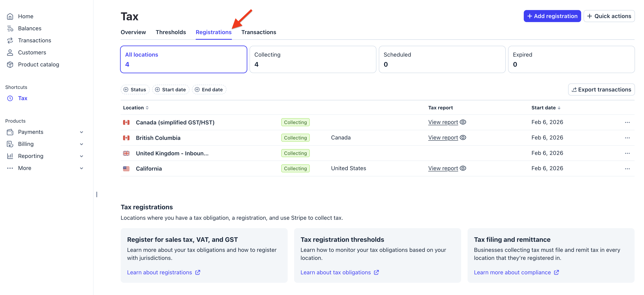Click the Add registration button

tap(552, 16)
